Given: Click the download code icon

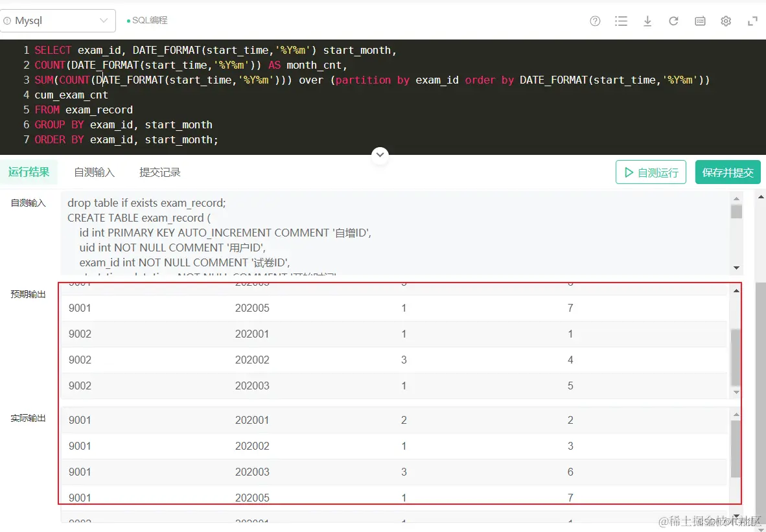Looking at the screenshot, I should [x=647, y=21].
